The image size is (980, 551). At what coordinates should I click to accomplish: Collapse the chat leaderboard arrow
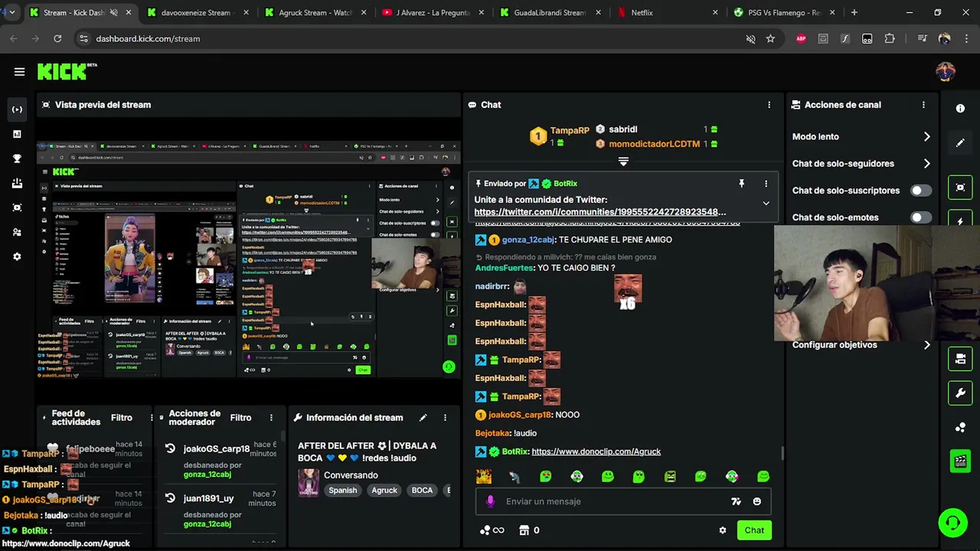point(623,161)
